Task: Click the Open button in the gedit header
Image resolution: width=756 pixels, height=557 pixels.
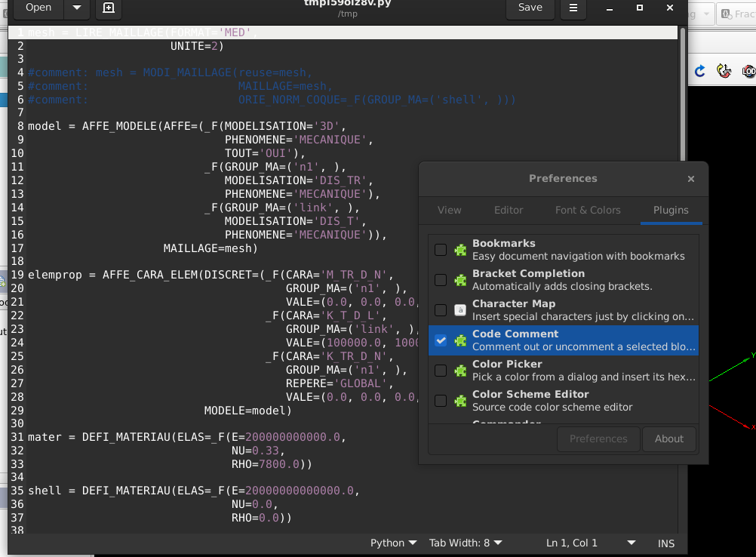Action: (x=38, y=8)
